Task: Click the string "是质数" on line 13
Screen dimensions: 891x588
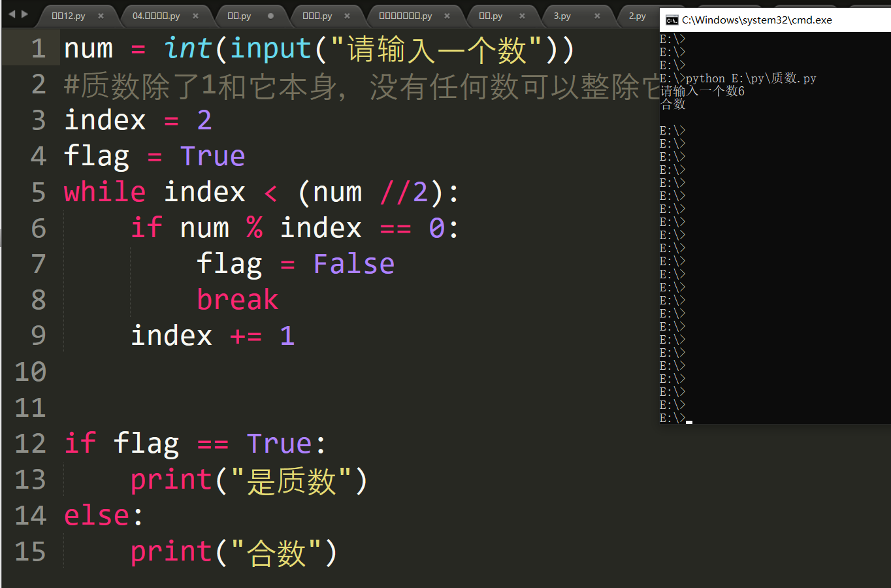Action: pos(291,480)
